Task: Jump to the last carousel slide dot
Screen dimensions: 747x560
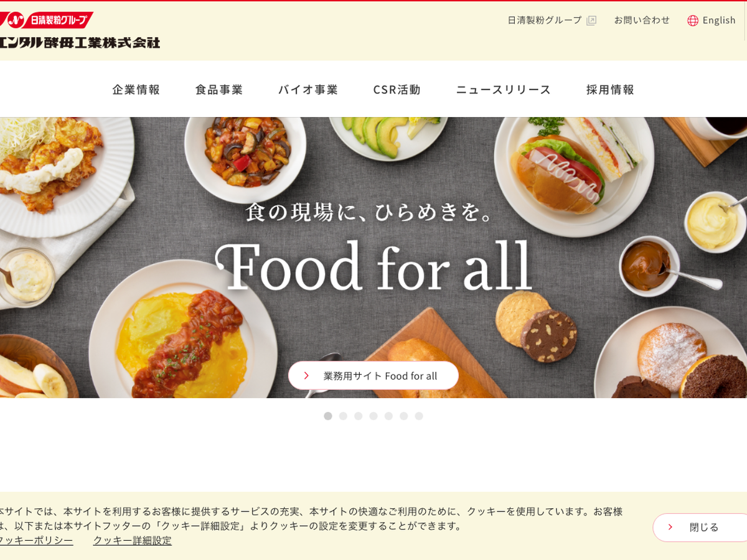Action: coord(419,416)
